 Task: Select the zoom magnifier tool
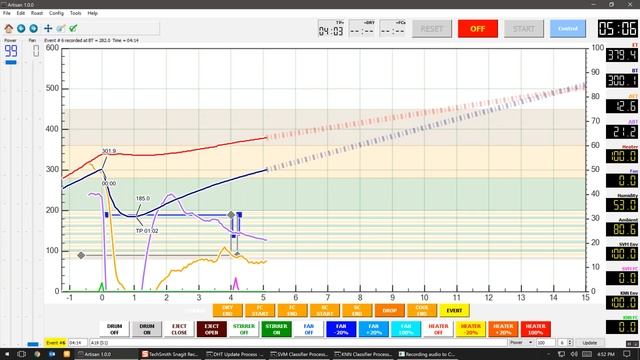tap(61, 28)
